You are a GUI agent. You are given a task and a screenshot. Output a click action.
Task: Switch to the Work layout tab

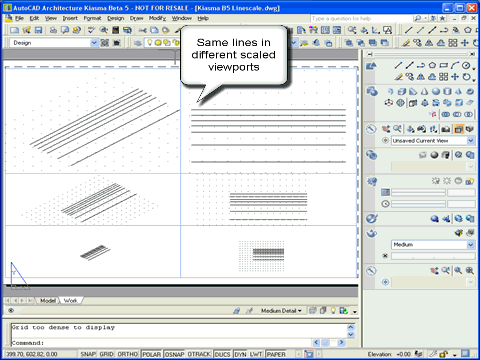coord(70,301)
